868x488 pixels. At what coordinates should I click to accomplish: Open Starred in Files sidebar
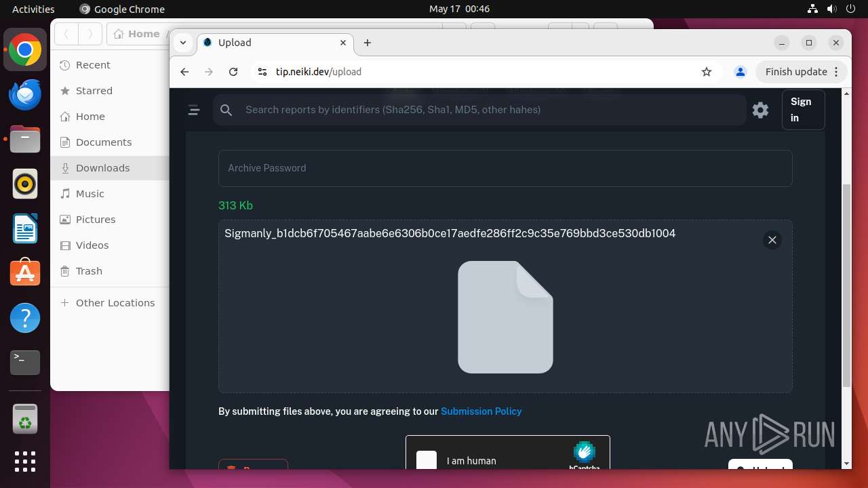(x=110, y=91)
